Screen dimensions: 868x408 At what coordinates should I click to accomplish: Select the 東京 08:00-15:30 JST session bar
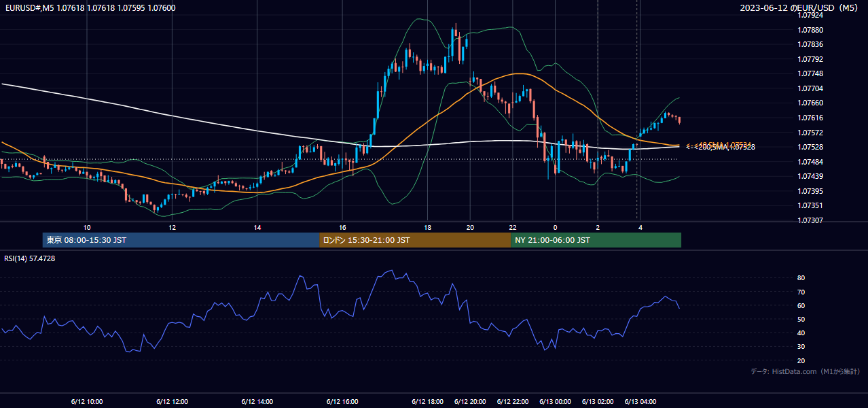coord(181,240)
